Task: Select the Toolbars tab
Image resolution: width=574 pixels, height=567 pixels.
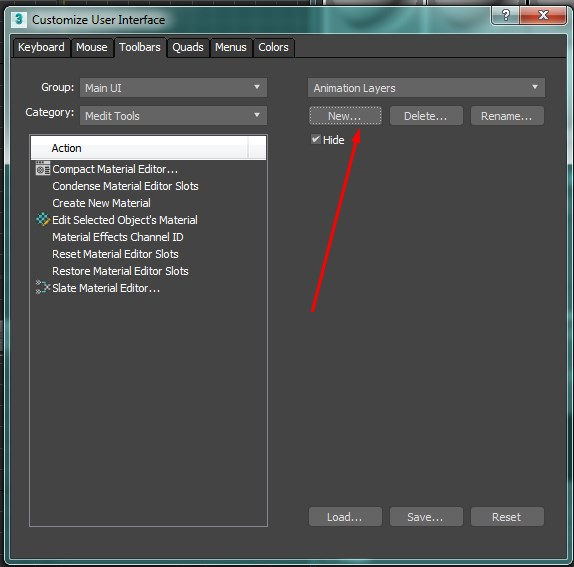Action: 140,47
